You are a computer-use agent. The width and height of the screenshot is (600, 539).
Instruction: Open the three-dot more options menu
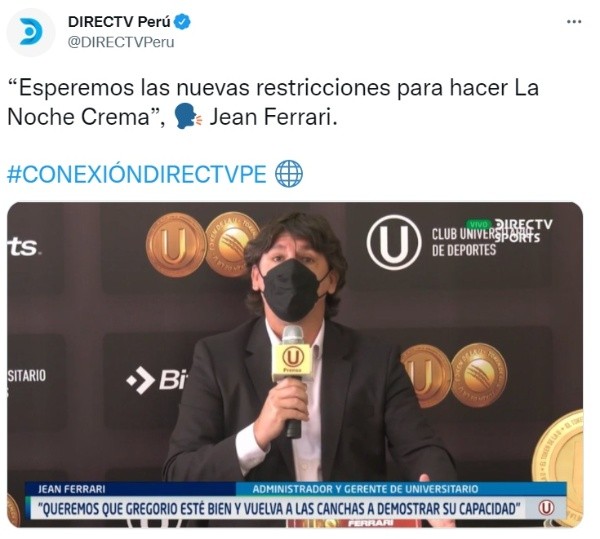tap(574, 22)
